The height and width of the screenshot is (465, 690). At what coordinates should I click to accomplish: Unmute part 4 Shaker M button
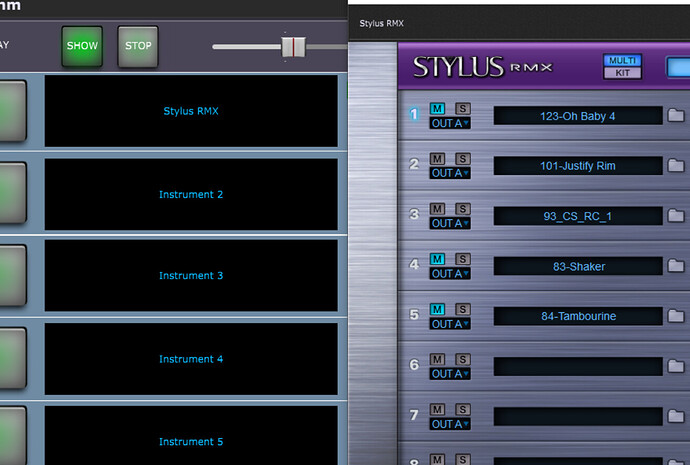(x=437, y=259)
